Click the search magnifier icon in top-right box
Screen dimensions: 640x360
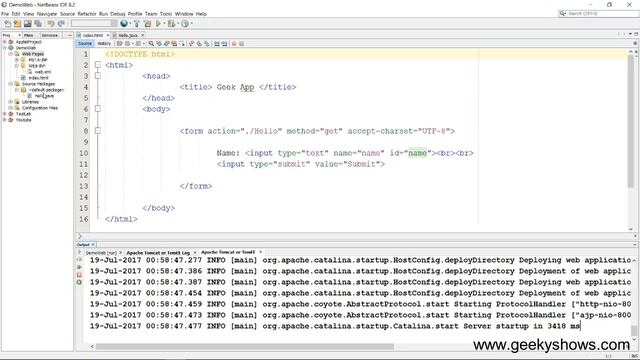point(563,13)
